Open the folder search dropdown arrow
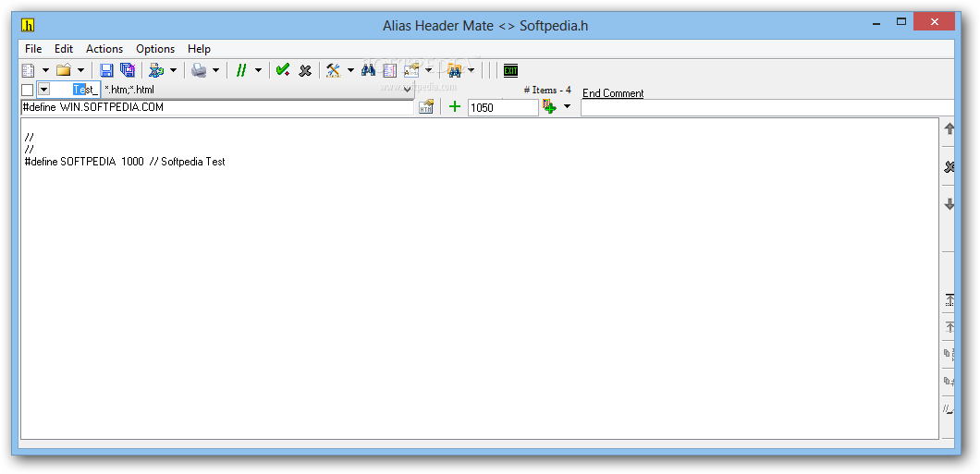980x474 pixels. [471, 70]
